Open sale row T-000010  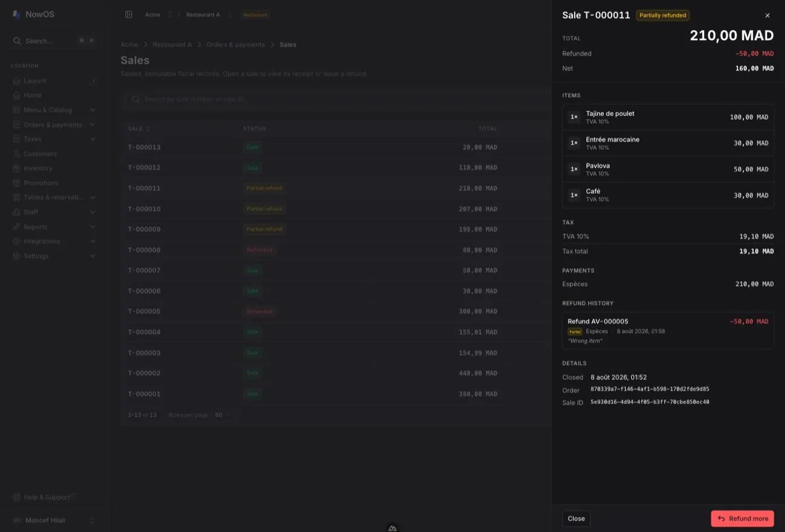336,209
